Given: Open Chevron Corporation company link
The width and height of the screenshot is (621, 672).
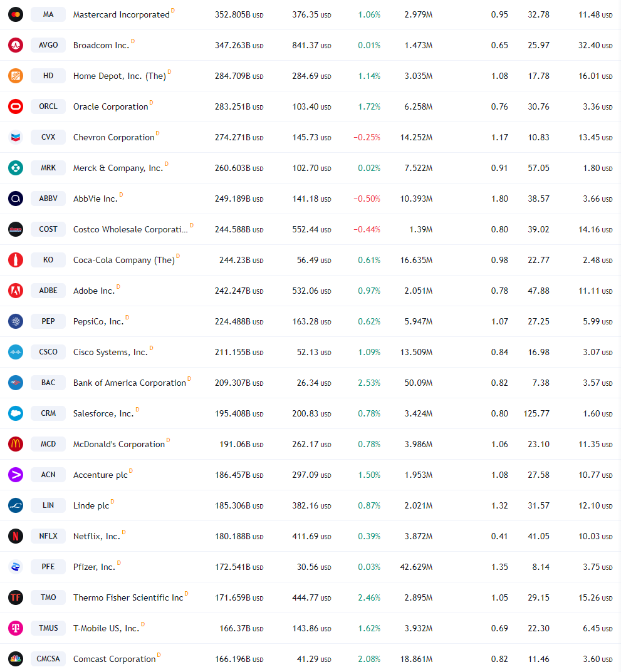Looking at the screenshot, I should click(113, 137).
